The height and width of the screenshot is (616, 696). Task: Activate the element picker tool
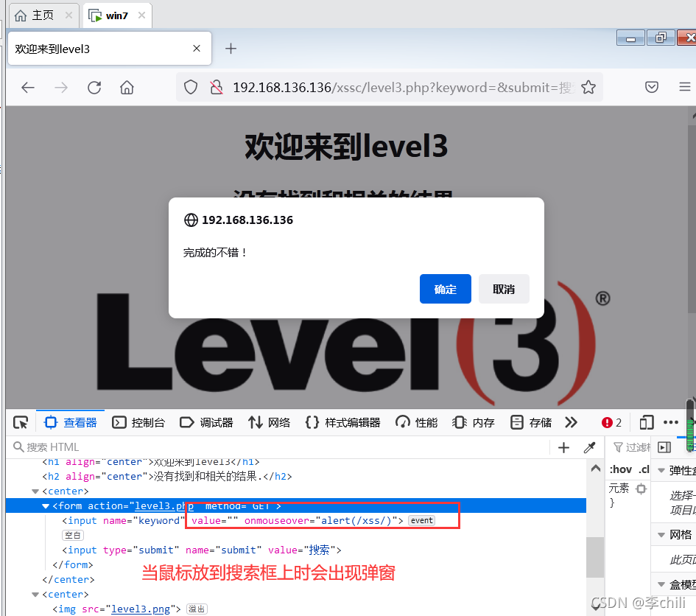21,422
